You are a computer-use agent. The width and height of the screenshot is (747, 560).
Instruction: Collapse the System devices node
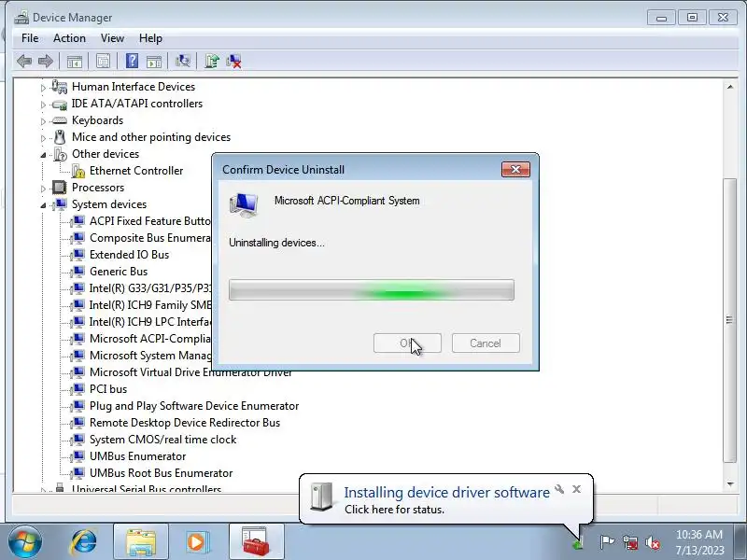pos(43,205)
